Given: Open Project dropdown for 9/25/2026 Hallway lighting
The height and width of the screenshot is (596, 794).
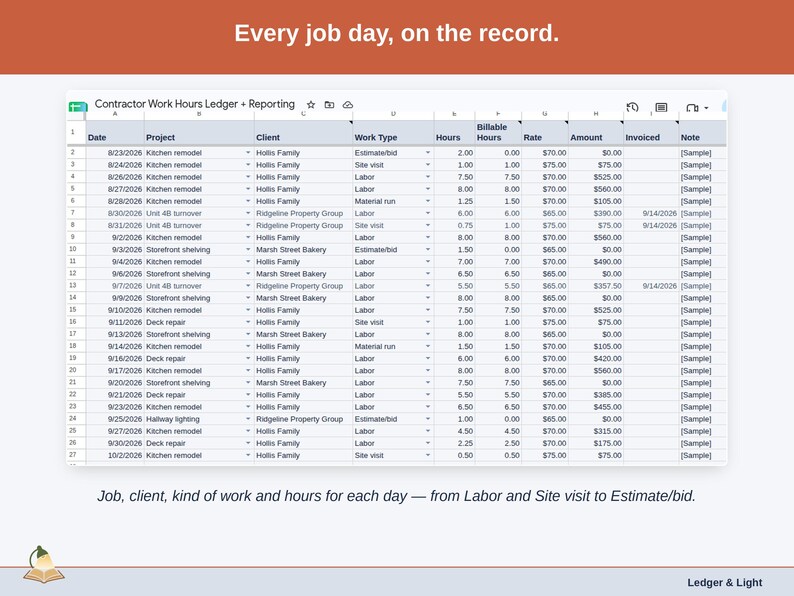Looking at the screenshot, I should tap(248, 419).
